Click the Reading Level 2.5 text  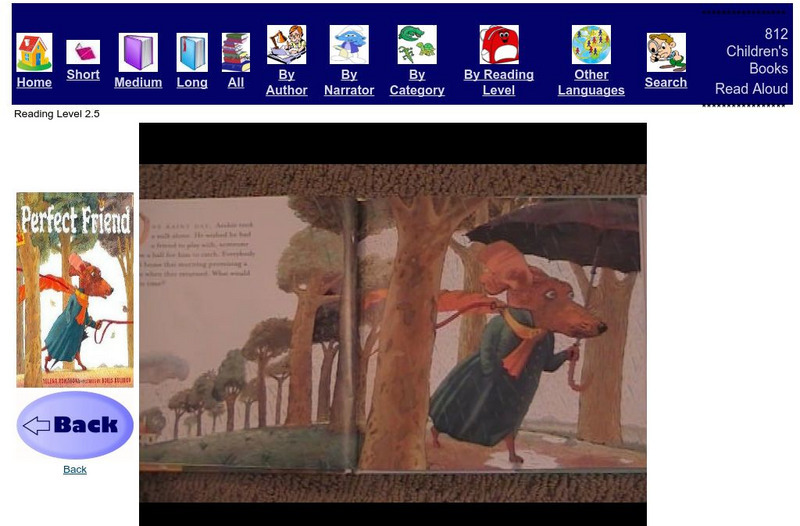pyautogui.click(x=57, y=114)
